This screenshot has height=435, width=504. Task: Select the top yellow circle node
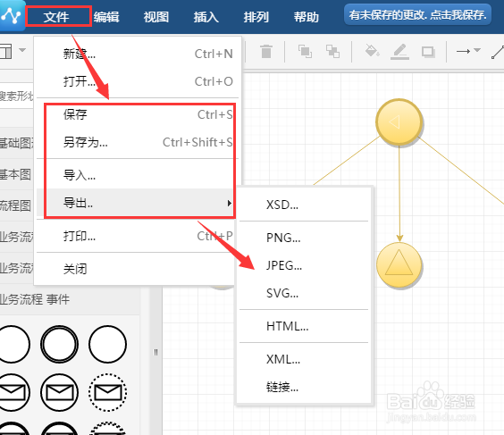(399, 121)
